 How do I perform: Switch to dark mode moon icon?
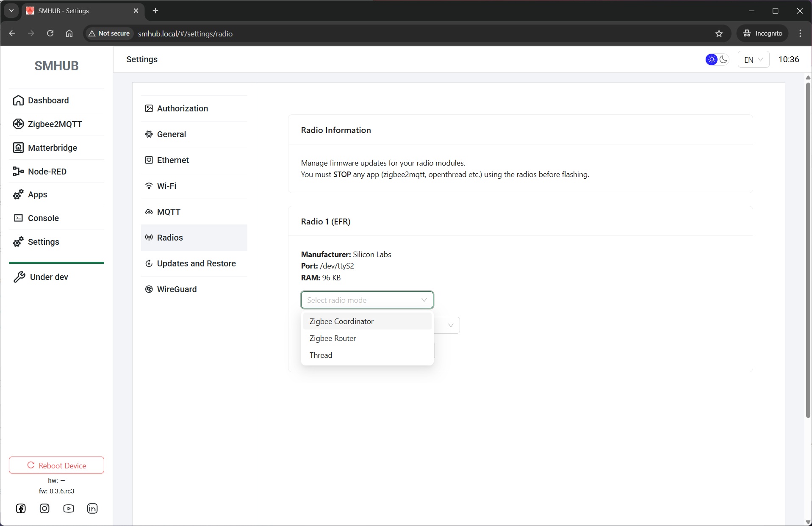coord(723,60)
